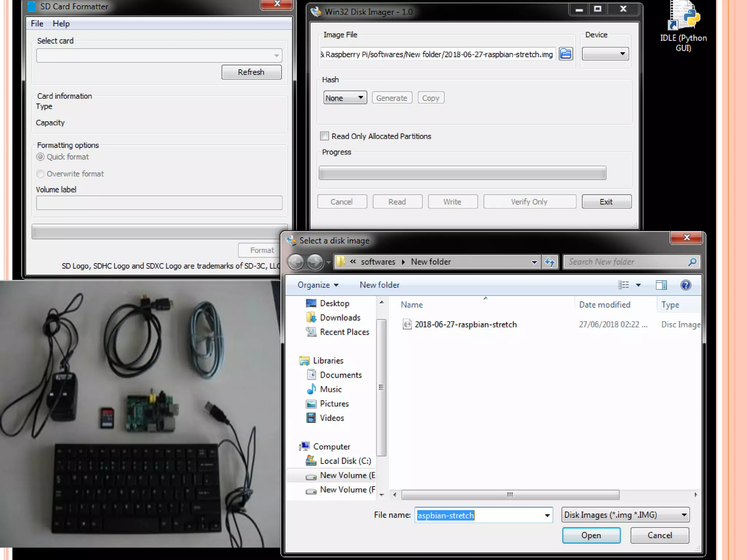Enable Read Only Allocated Partitions checkbox
This screenshot has width=747, height=560.
[324, 136]
